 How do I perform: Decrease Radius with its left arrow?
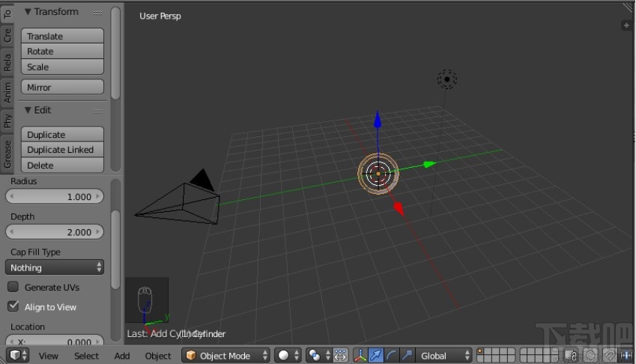coord(12,196)
